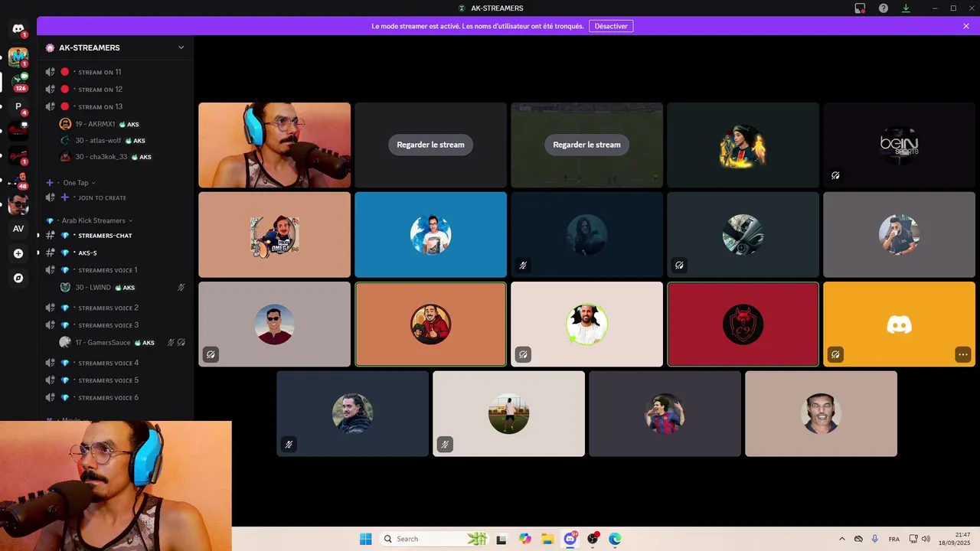Click GamersSauce's deafened headphone icon
The height and width of the screenshot is (551, 980).
[x=181, y=343]
